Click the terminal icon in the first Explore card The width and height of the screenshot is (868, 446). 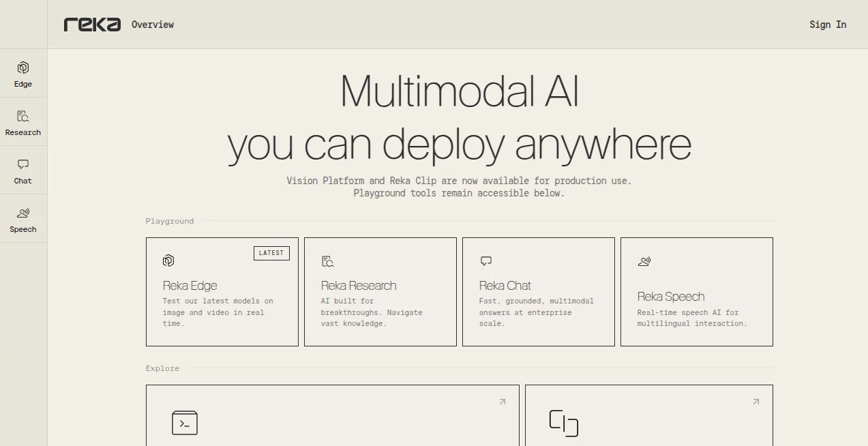[x=185, y=423]
